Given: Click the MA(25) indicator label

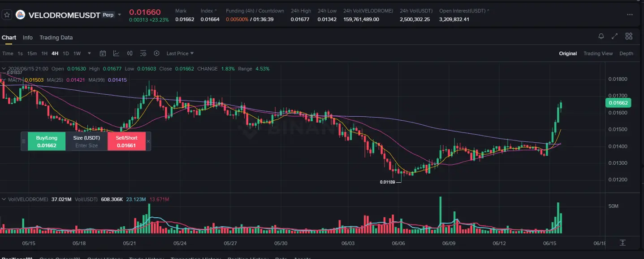Looking at the screenshot, I should click(56, 80).
